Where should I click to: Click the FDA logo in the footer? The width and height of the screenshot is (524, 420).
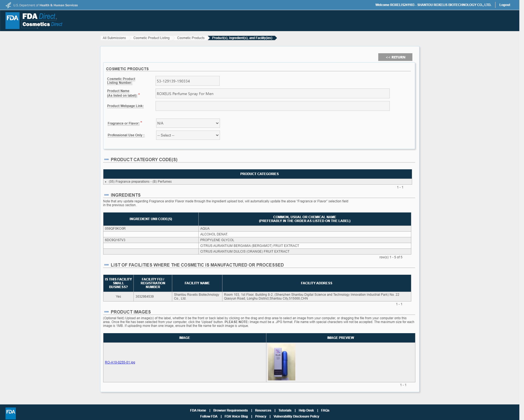point(11,413)
